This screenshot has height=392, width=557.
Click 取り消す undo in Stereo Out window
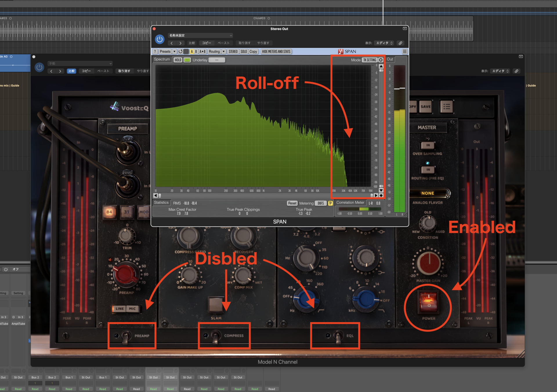point(244,43)
